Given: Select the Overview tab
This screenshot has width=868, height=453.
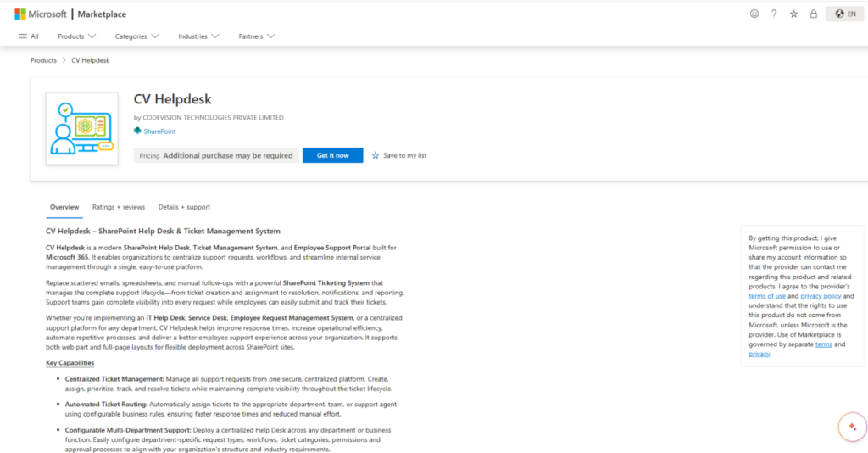Looking at the screenshot, I should (64, 207).
